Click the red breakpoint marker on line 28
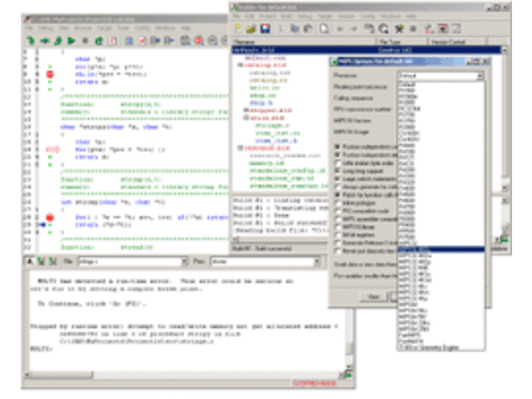Viewport: 532px width, 399px height. [49, 218]
